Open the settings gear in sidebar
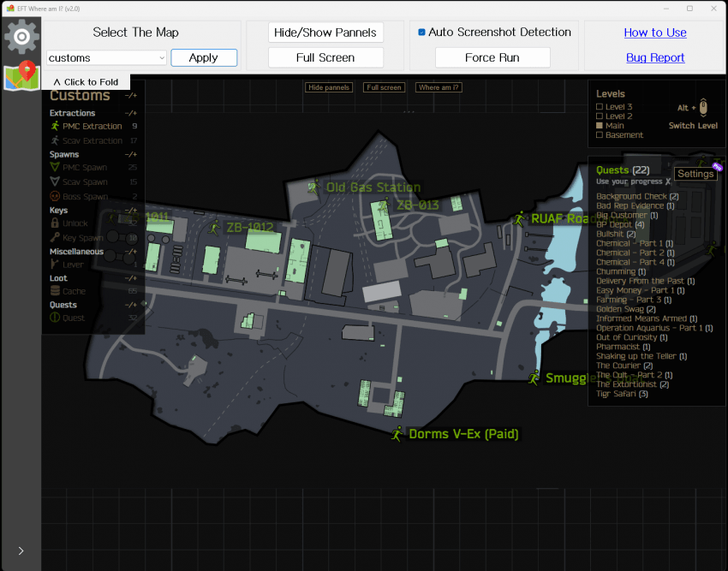This screenshot has width=728, height=571. click(21, 37)
